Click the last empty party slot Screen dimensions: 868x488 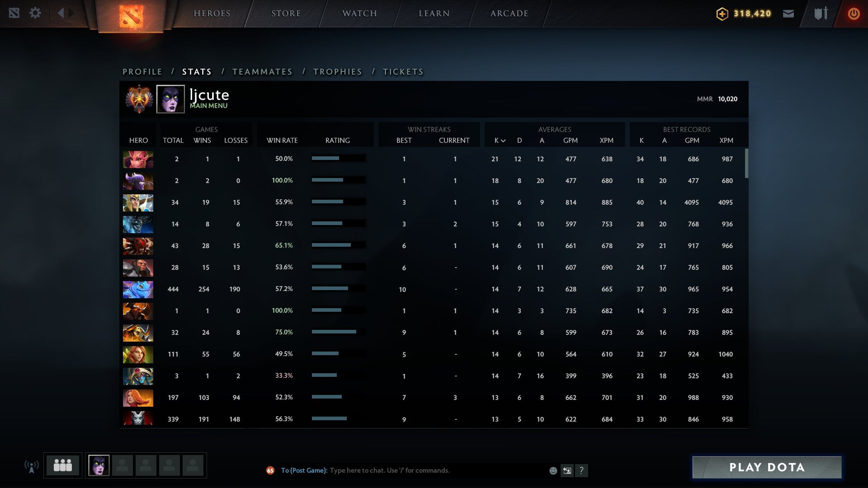pos(193,465)
